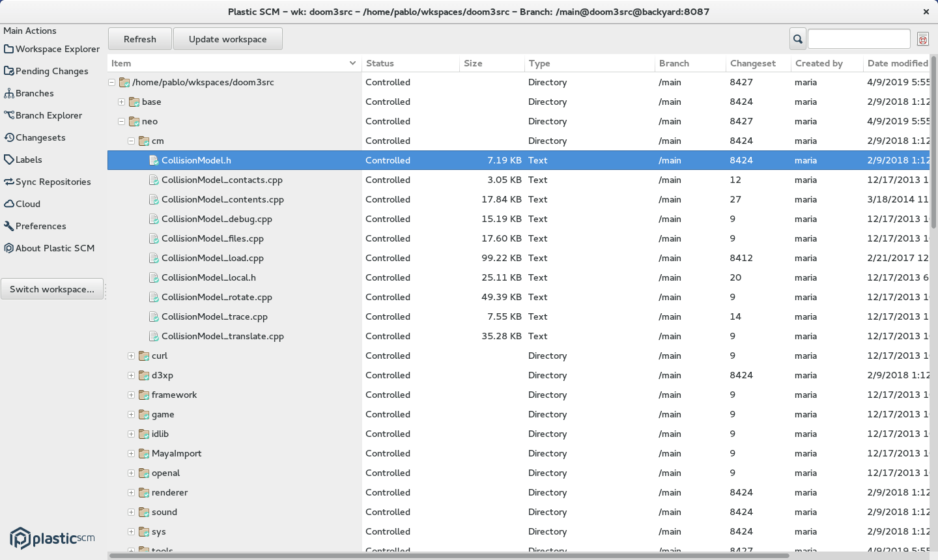
Task: Click CollisionModel_contents.cpp file icon
Action: tap(154, 199)
